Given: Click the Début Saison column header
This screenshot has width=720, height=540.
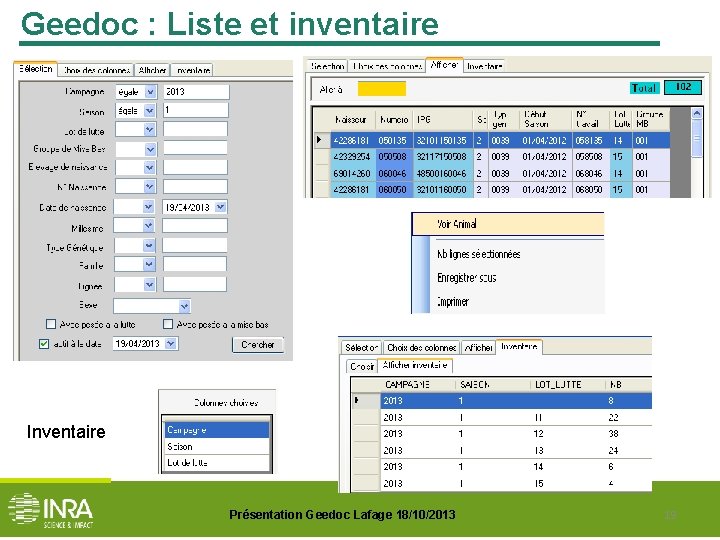Looking at the screenshot, I should pyautogui.click(x=546, y=119).
